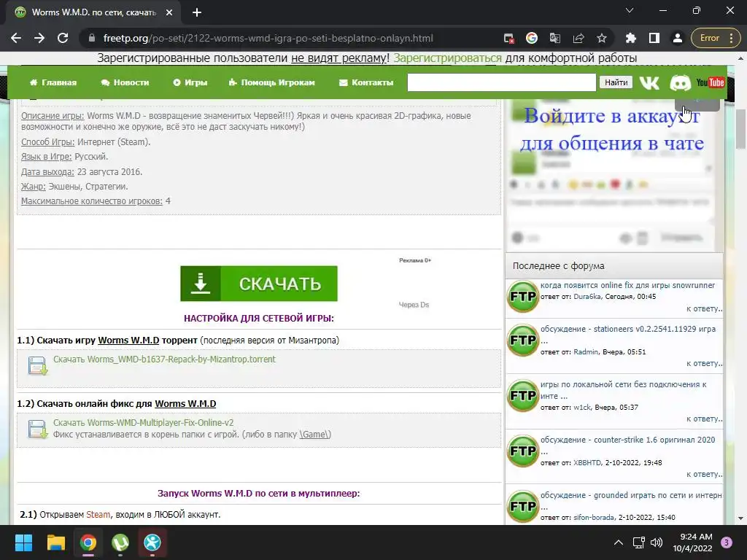Open File Explorer from taskbar
Image resolution: width=747 pixels, height=560 pixels.
[55, 542]
